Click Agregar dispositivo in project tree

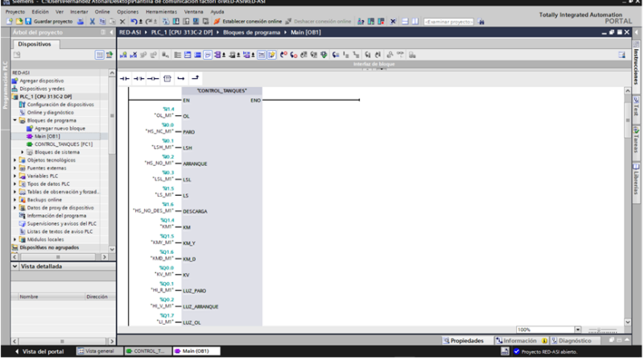(42, 81)
